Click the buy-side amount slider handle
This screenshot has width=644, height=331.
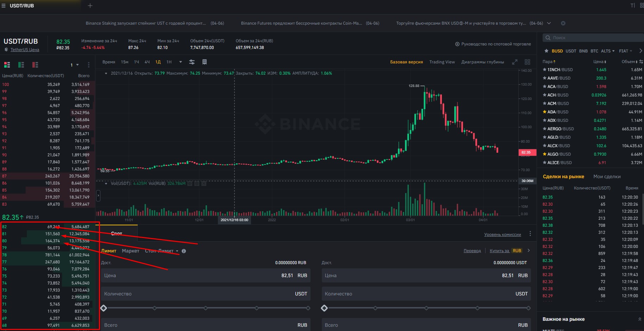104,308
